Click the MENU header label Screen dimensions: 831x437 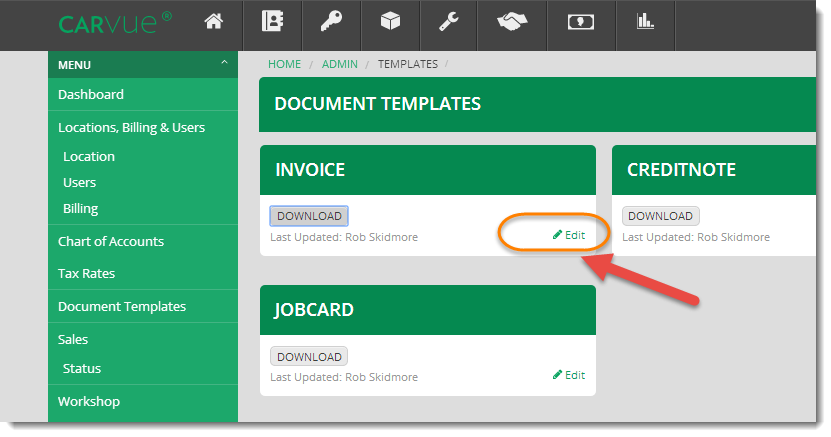tap(74, 65)
